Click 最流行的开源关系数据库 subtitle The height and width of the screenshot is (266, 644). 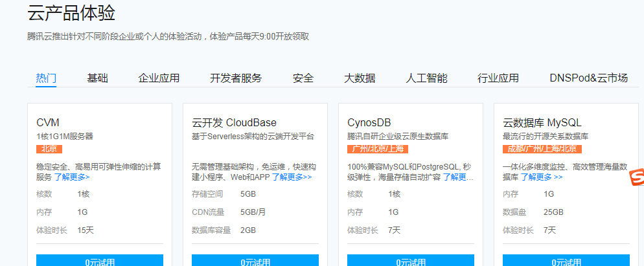546,137
